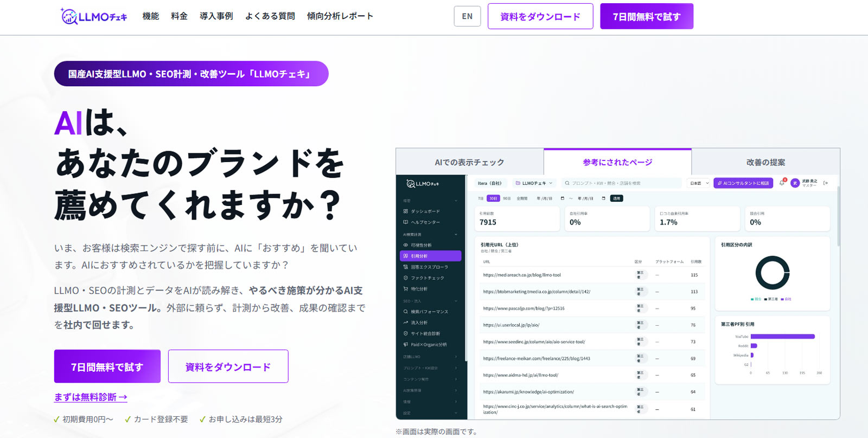Image resolution: width=868 pixels, height=438 pixels.
Task: Click hero 7日間無料で試す button
Action: (x=107, y=366)
